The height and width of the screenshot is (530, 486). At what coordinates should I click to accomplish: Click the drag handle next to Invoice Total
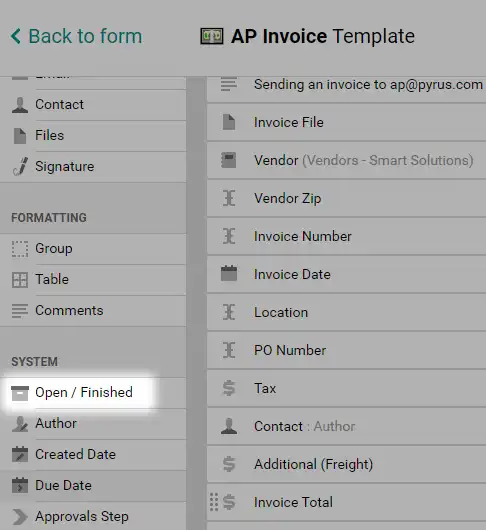(214, 502)
